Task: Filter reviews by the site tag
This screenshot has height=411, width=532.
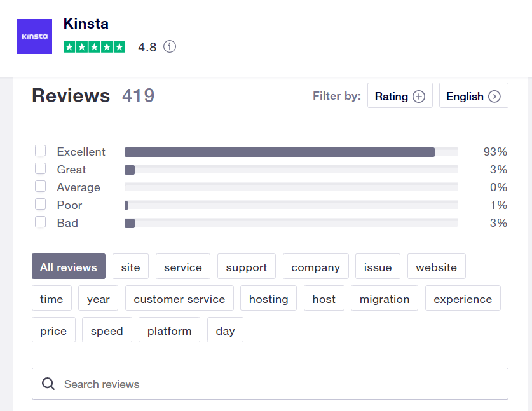Action: pos(131,267)
